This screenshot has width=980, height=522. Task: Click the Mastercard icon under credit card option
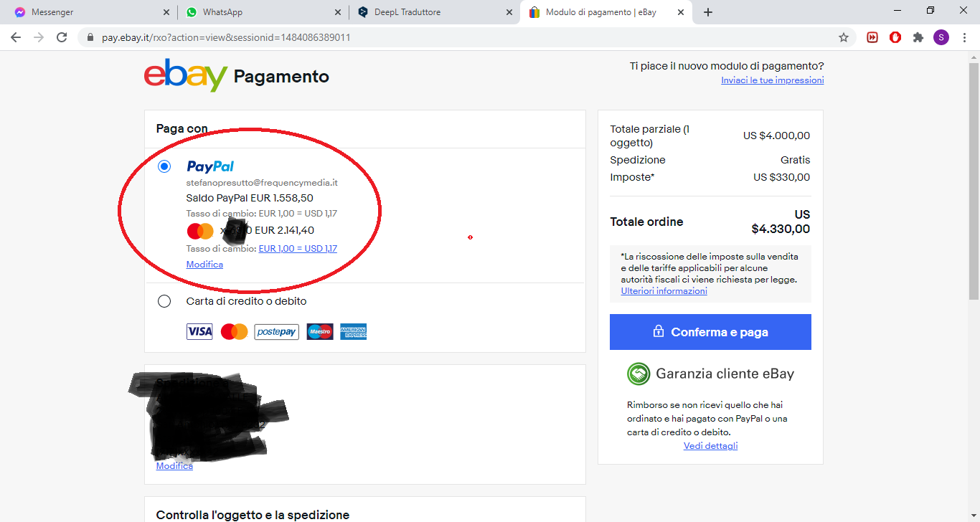[x=234, y=332]
